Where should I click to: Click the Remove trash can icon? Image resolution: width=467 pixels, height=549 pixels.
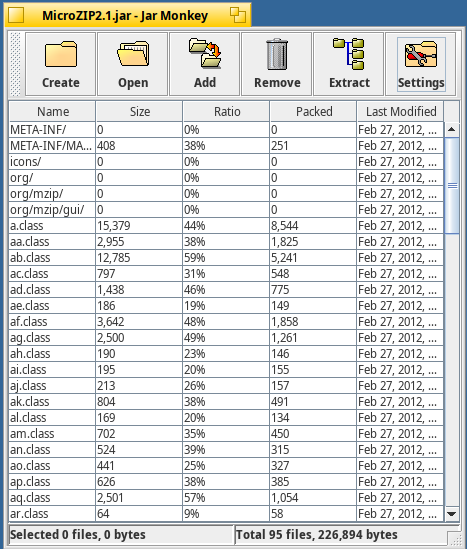click(x=277, y=54)
